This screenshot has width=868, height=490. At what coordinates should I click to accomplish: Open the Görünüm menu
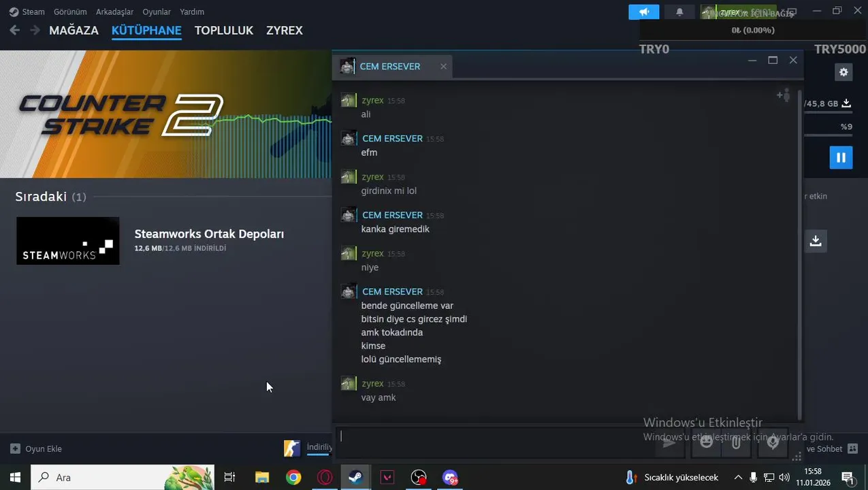[x=70, y=12]
